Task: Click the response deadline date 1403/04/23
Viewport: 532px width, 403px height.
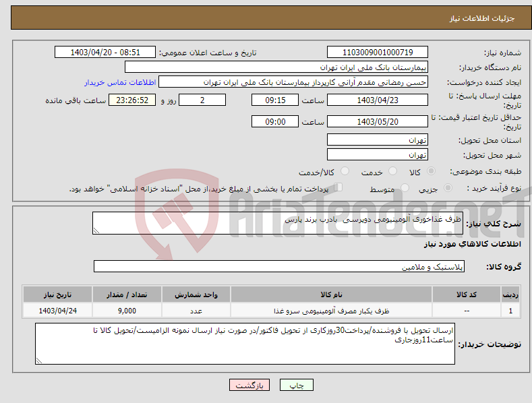Action: [378, 100]
